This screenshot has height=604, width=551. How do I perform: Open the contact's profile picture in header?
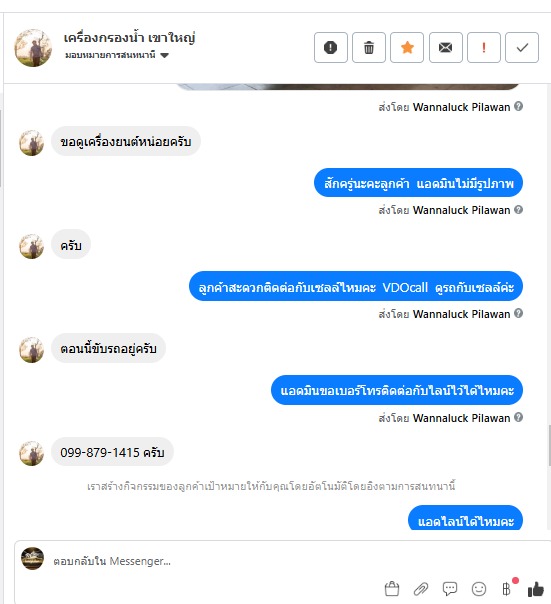pyautogui.click(x=33, y=47)
